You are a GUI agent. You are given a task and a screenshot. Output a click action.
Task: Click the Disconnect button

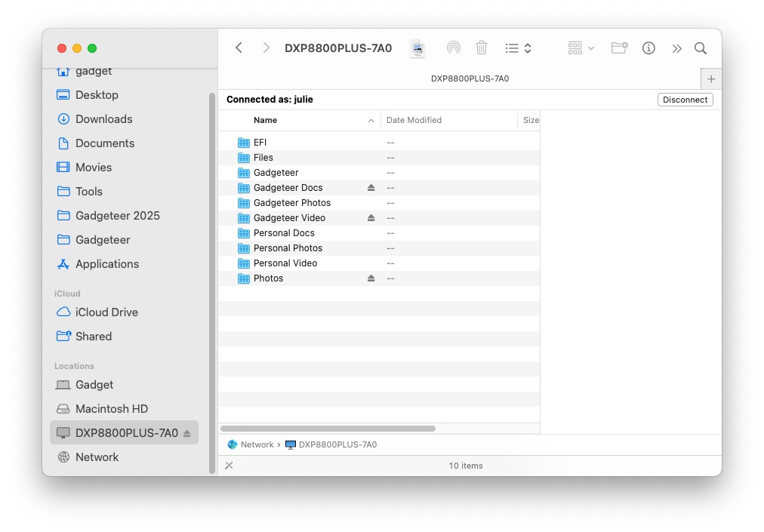pyautogui.click(x=685, y=100)
